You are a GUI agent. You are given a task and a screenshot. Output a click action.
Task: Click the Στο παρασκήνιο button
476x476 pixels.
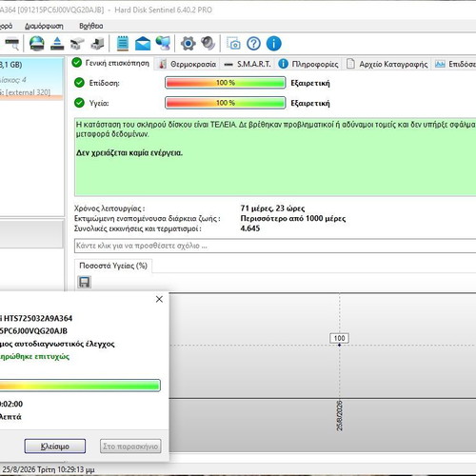[130, 446]
